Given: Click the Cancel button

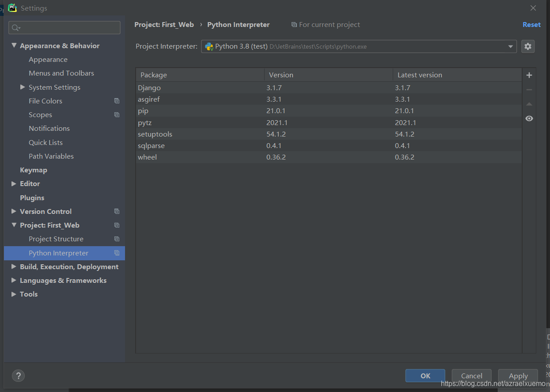Looking at the screenshot, I should pyautogui.click(x=471, y=376).
